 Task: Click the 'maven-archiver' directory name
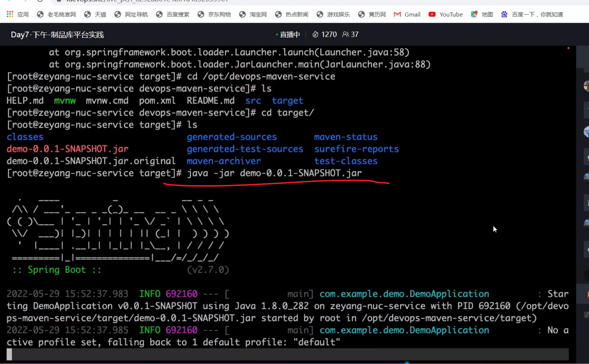[224, 161]
